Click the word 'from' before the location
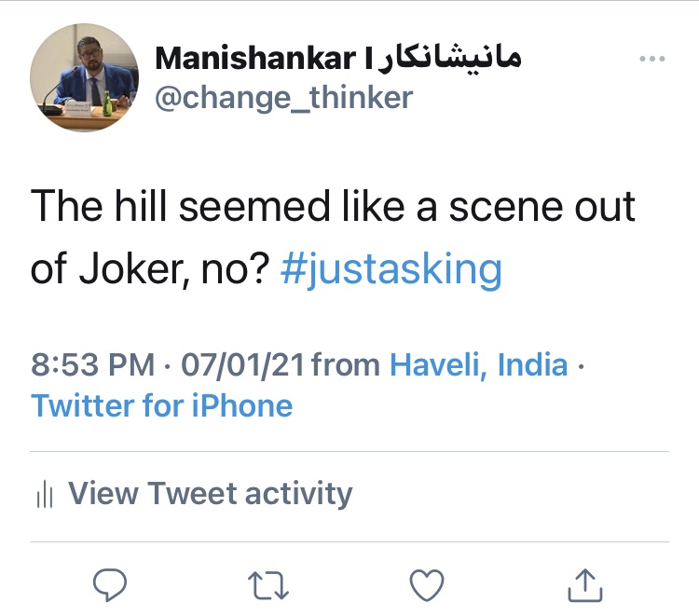The height and width of the screenshot is (616, 699). [x=346, y=364]
